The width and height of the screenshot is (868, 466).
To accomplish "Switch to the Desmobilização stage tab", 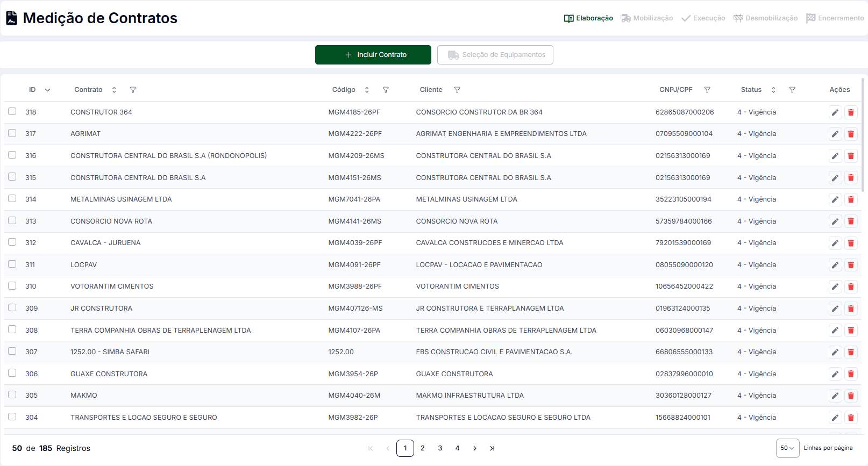I will click(x=765, y=18).
